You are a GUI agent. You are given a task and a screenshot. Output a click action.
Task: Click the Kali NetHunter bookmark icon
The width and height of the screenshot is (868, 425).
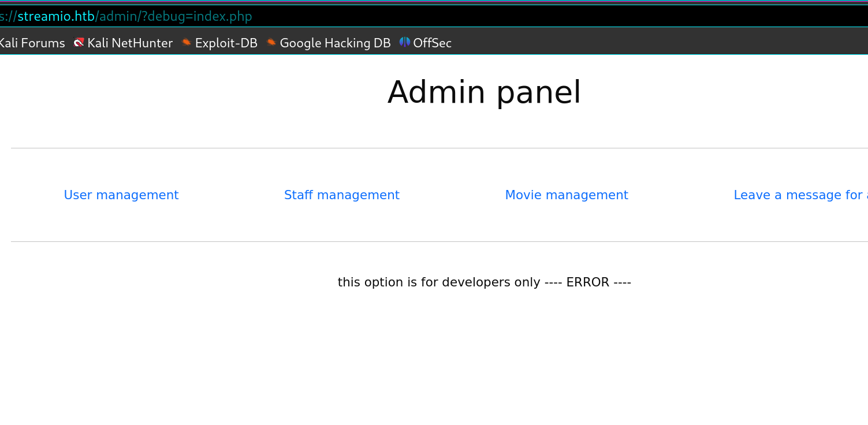(x=79, y=42)
